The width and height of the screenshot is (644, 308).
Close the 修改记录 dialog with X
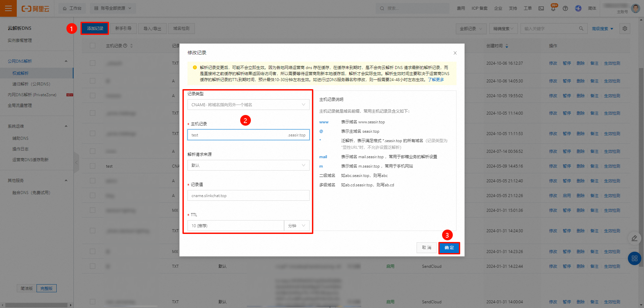(x=455, y=53)
